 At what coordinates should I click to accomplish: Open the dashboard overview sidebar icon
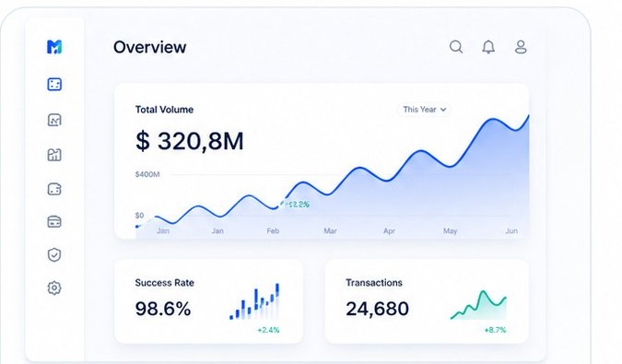tap(54, 84)
